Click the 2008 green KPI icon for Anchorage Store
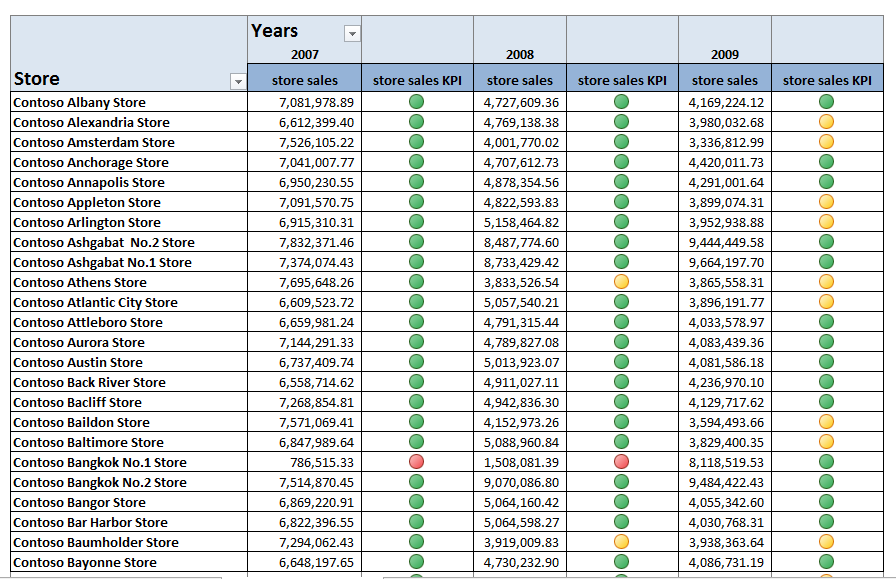896x579 pixels. coord(621,162)
